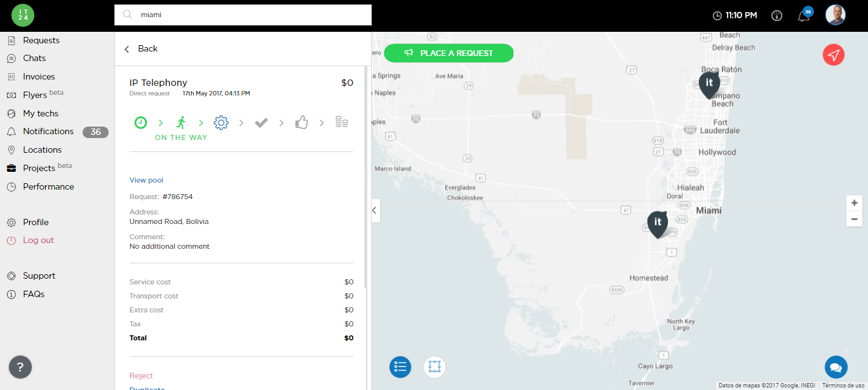Click address Unnamed Road, Bolivia
This screenshot has height=390, width=868.
169,221
